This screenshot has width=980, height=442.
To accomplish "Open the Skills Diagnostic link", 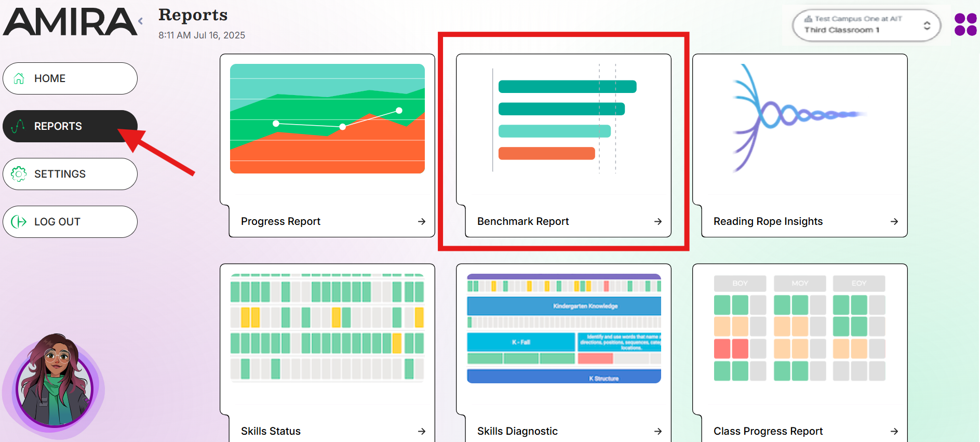I will (517, 431).
